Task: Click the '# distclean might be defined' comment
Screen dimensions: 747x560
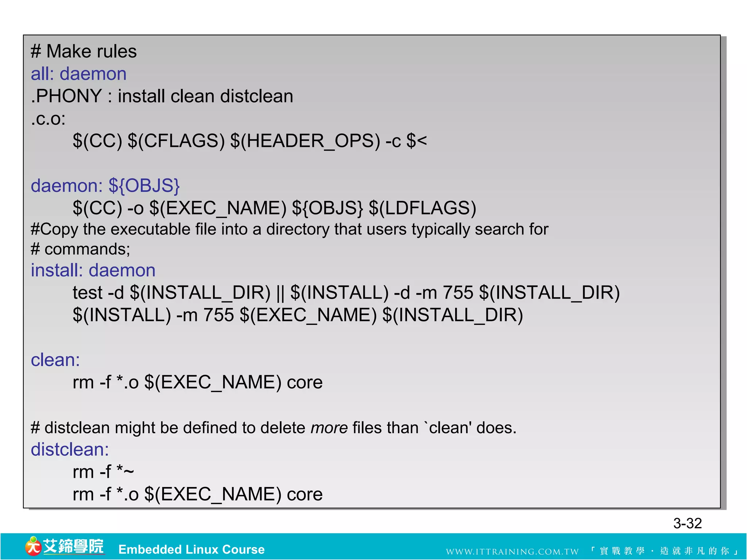Action: coord(274,428)
